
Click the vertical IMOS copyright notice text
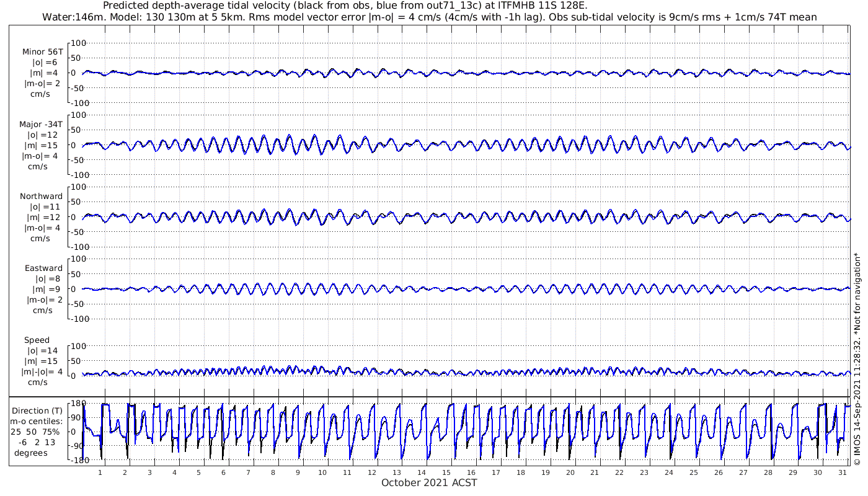857,358
